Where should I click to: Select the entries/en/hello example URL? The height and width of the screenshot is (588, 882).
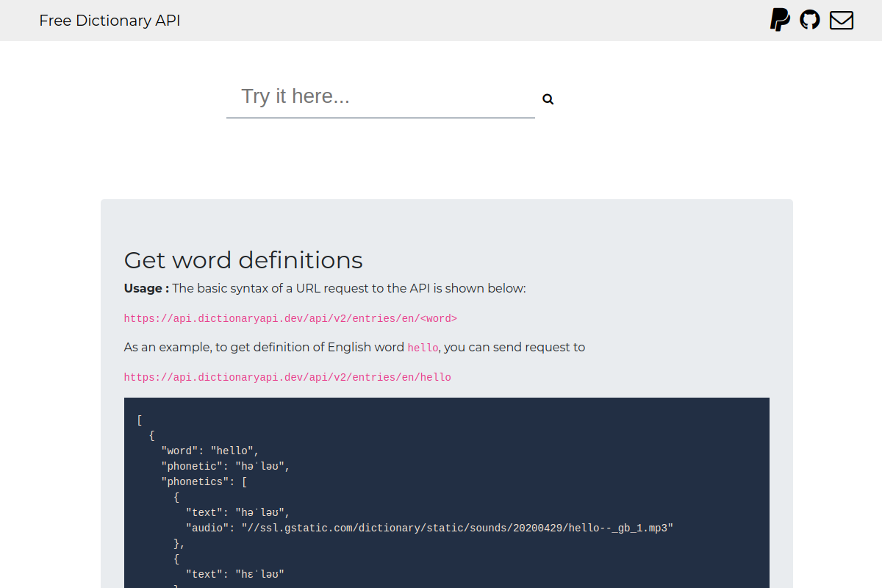(287, 377)
